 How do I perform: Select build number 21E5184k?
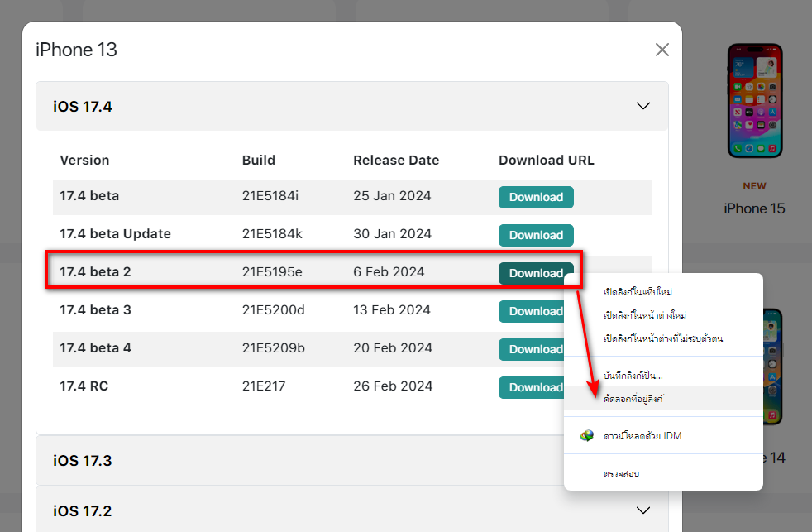tap(272, 234)
